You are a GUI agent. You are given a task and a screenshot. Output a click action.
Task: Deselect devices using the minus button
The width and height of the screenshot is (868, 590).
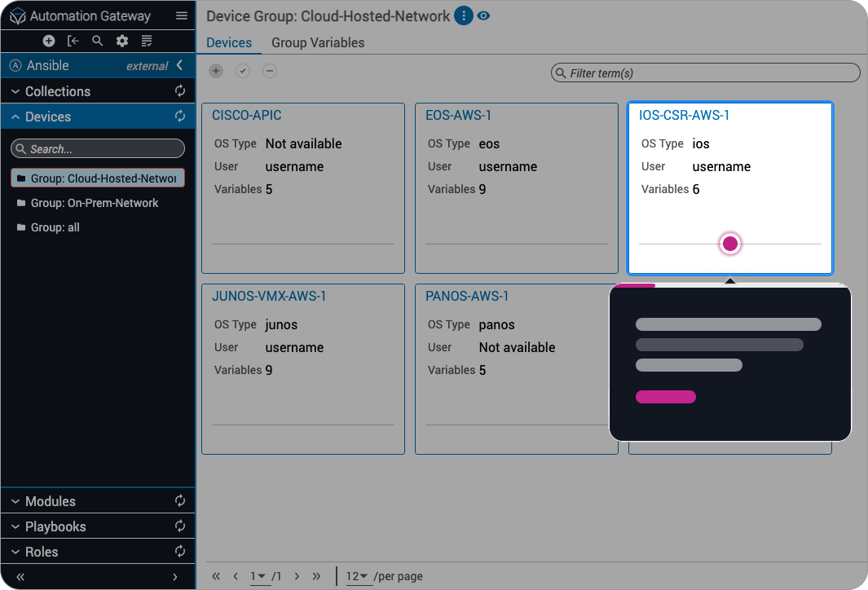click(269, 71)
